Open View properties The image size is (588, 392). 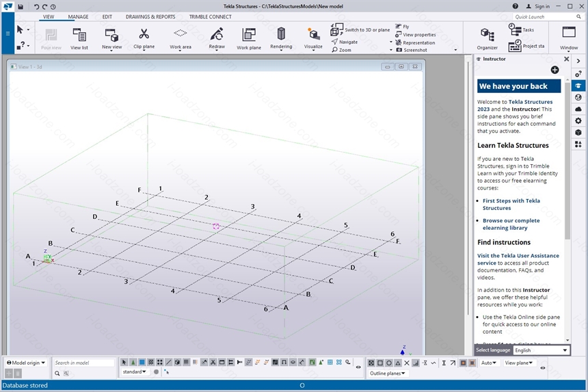click(416, 34)
